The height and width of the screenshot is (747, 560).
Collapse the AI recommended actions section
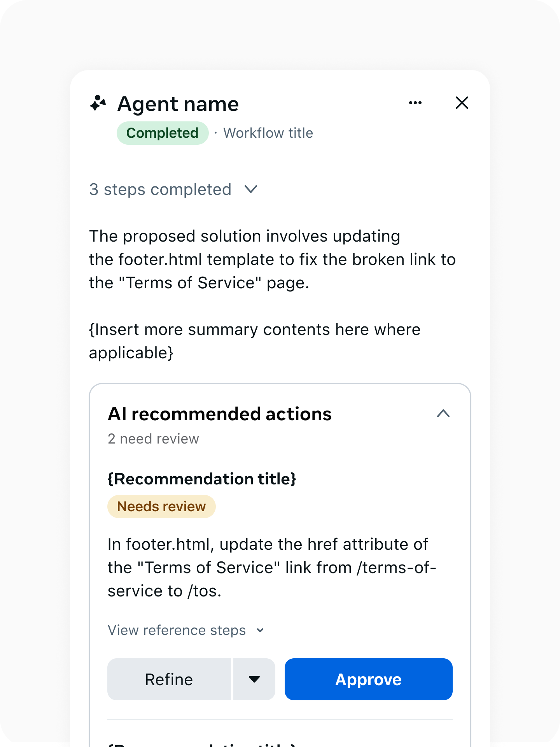point(443,414)
